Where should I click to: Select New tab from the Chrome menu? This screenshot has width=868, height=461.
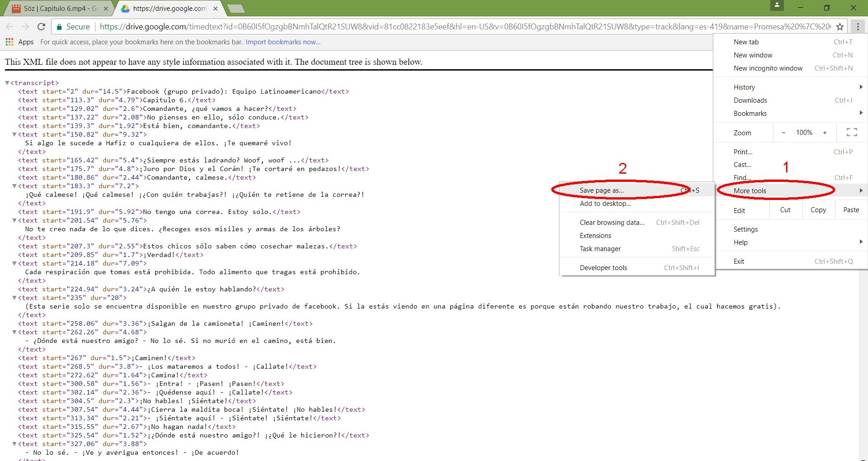point(791,42)
